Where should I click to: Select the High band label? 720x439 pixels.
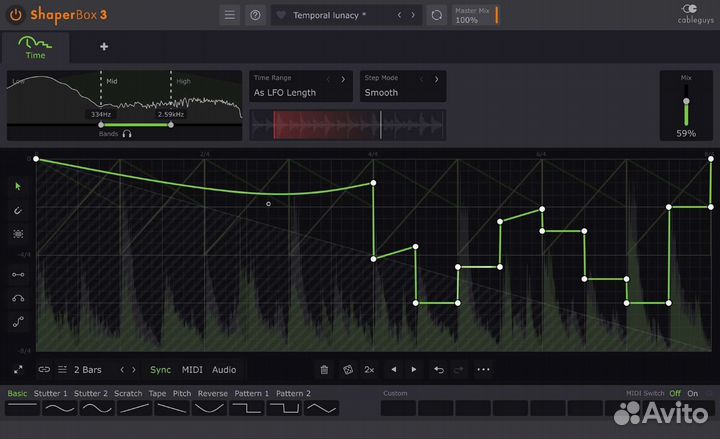pyautogui.click(x=183, y=81)
